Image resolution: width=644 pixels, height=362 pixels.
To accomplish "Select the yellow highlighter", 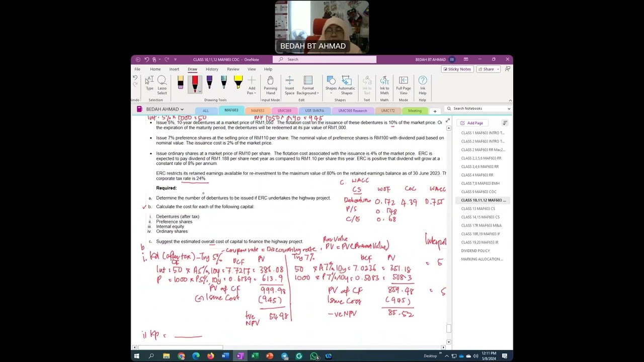I will click(x=238, y=83).
